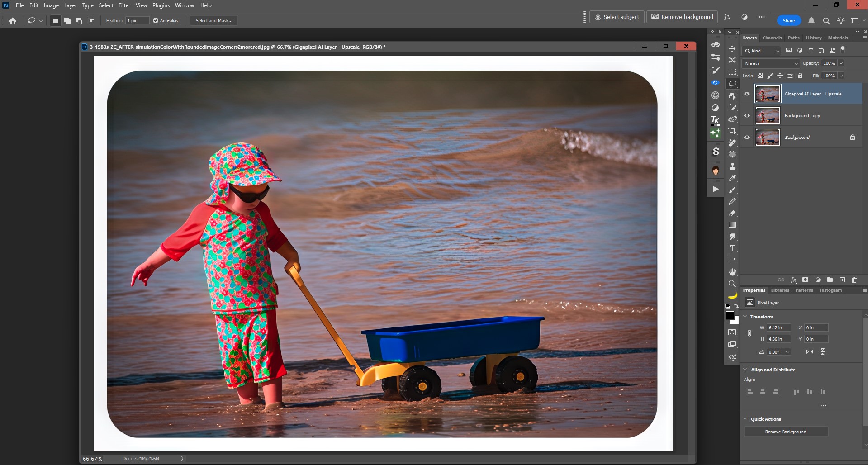
Task: Click the Home icon in the options bar
Action: (13, 20)
